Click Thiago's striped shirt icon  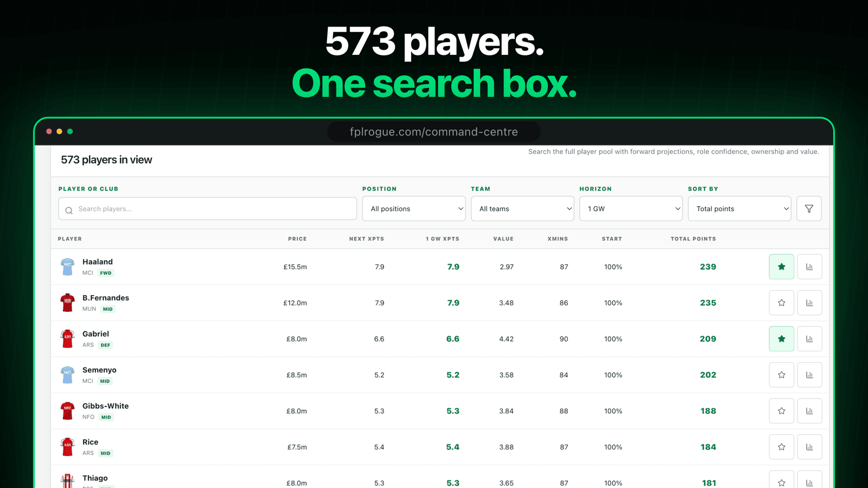[x=67, y=481]
